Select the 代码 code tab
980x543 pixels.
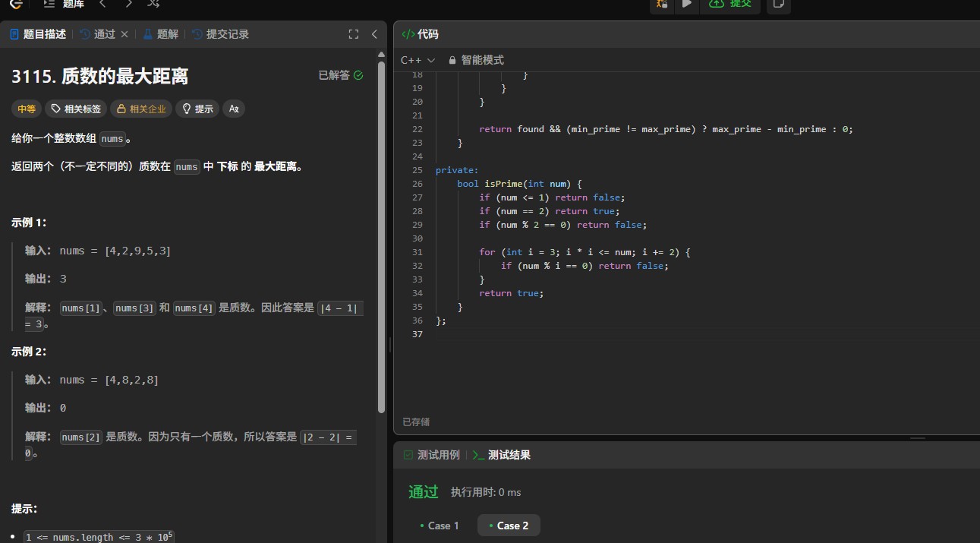[x=420, y=34]
